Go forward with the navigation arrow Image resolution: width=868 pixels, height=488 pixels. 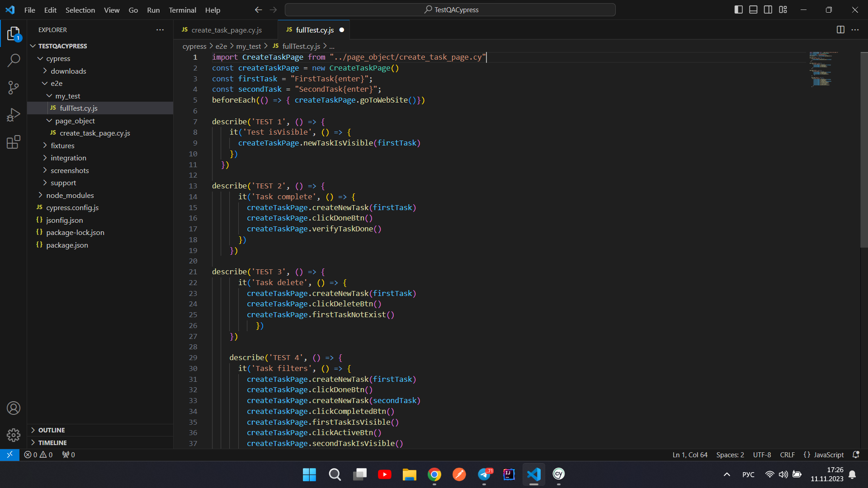click(x=273, y=9)
